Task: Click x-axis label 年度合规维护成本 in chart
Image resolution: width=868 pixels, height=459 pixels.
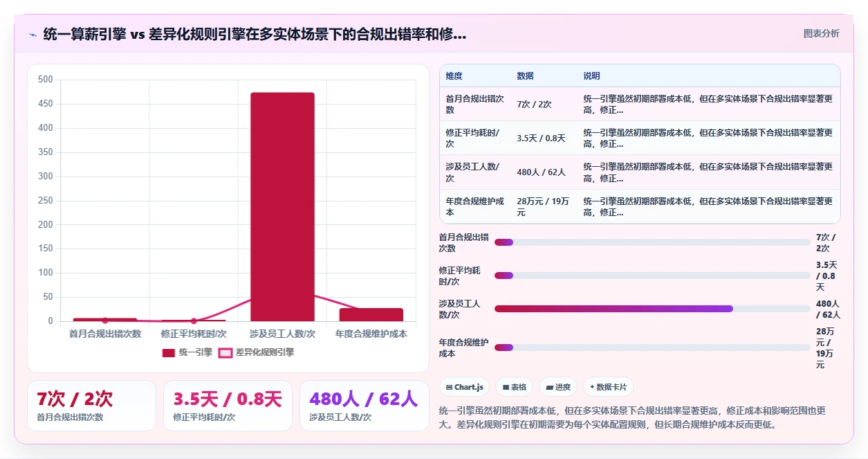Action: click(371, 334)
